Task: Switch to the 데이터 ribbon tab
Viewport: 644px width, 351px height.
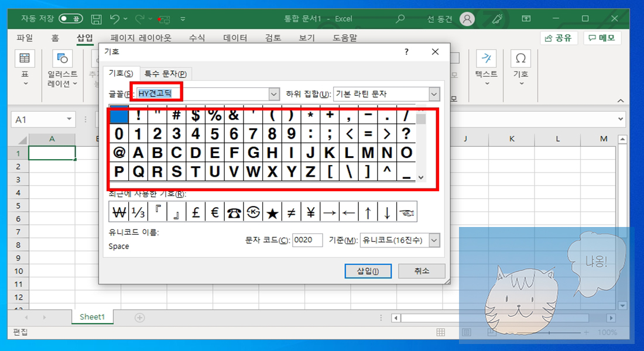Action: pyautogui.click(x=235, y=38)
